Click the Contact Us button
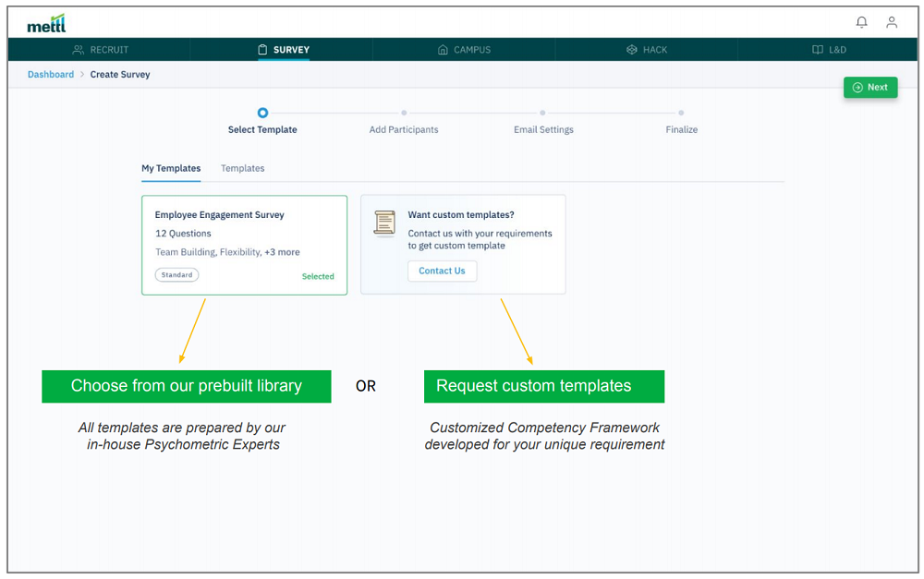The height and width of the screenshot is (579, 924). pos(442,271)
